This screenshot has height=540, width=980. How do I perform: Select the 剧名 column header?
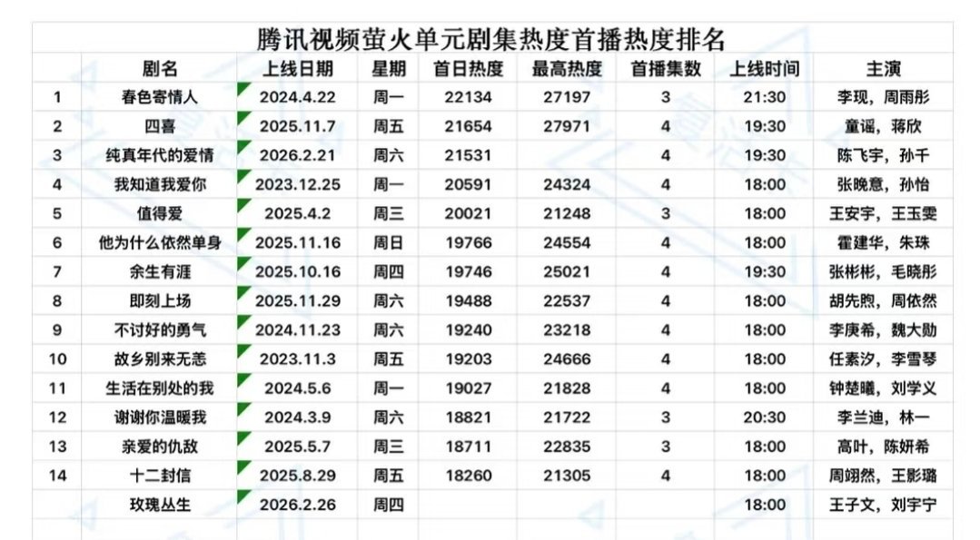[x=160, y=68]
